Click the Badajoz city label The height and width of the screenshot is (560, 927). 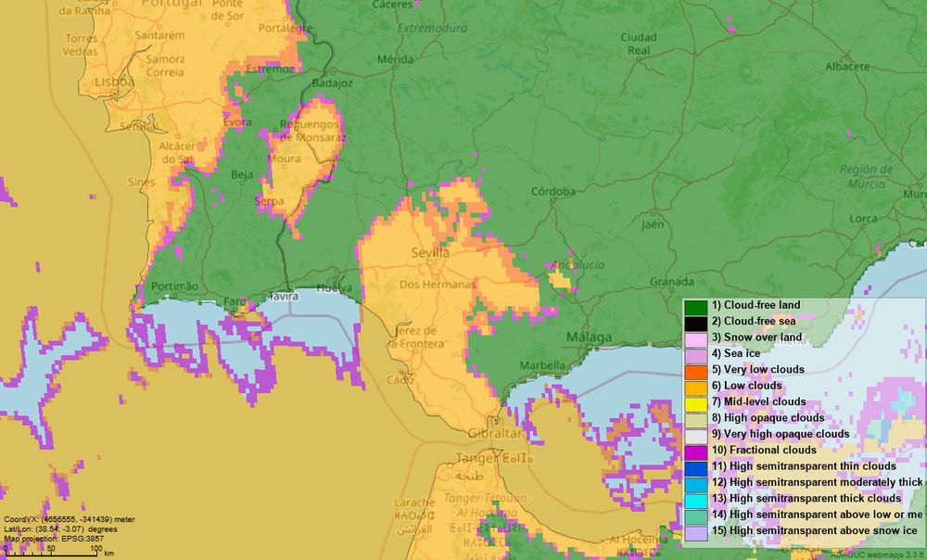[332, 83]
